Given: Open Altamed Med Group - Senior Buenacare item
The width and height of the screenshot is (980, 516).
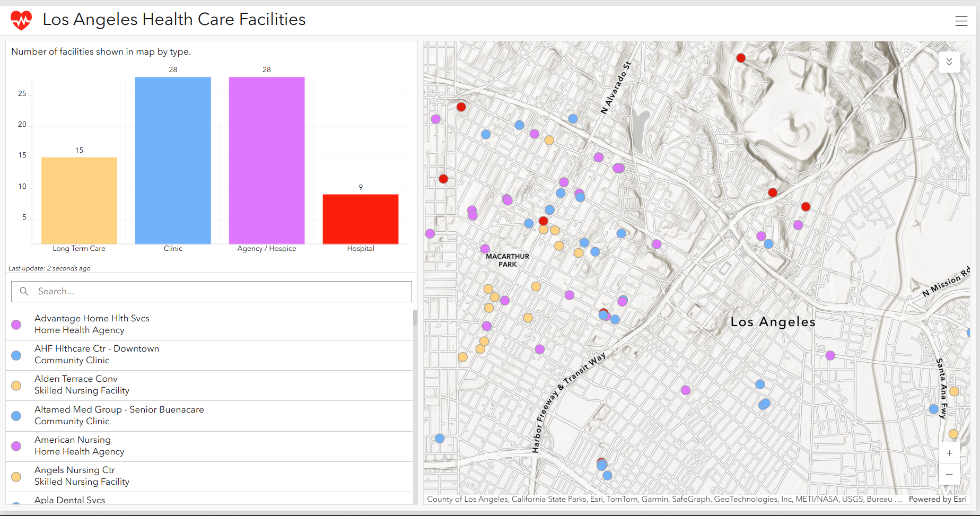Looking at the screenshot, I should pos(209,416).
